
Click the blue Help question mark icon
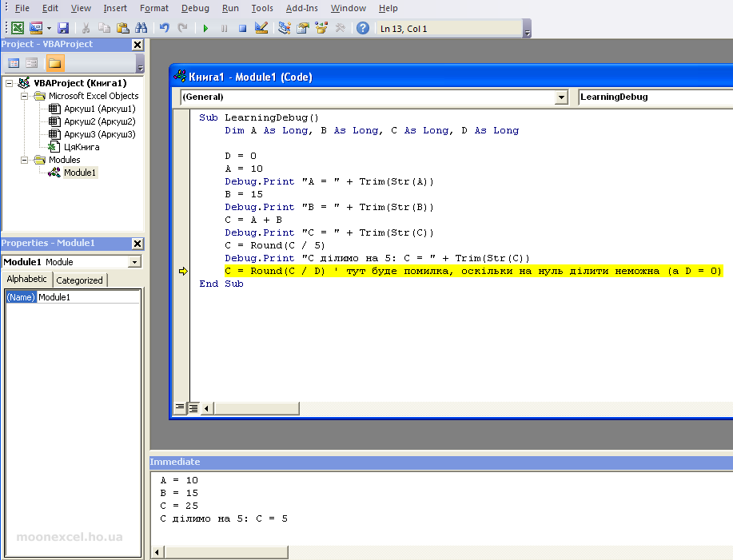coord(363,28)
